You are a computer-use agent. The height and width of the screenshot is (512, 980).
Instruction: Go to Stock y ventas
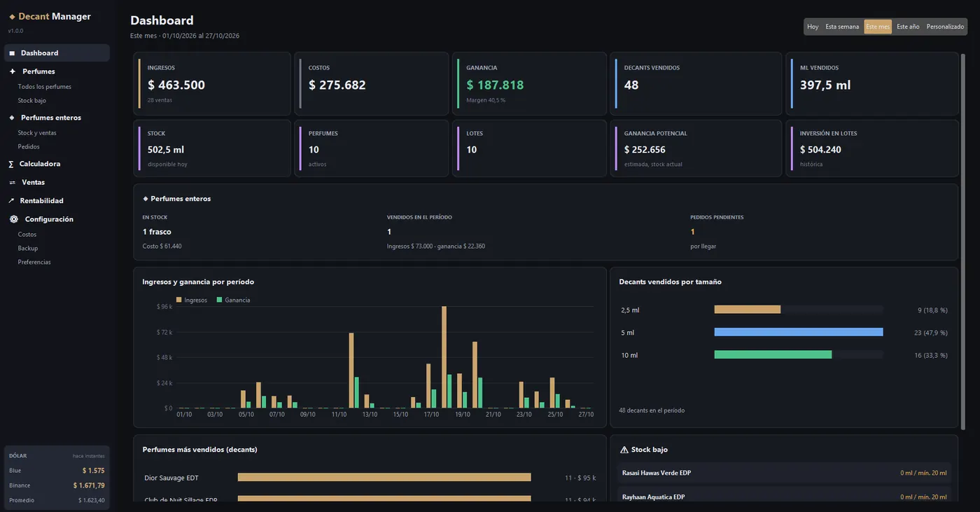click(x=37, y=133)
